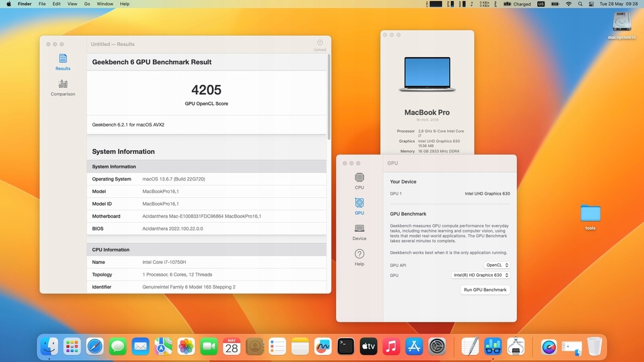Open the Intel(R) HD Graphics 630 GPU selector
The width and height of the screenshot is (644, 362).
click(480, 275)
